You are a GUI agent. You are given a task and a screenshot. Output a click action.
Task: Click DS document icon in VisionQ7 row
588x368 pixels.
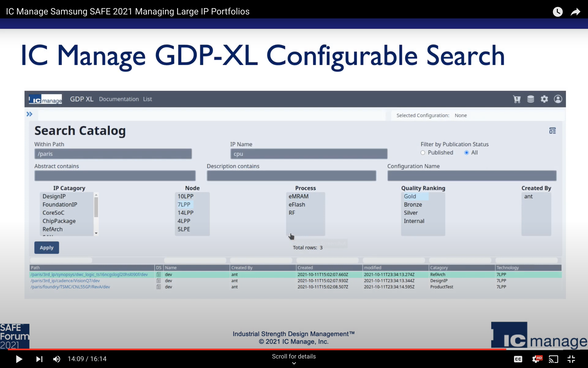(x=159, y=281)
